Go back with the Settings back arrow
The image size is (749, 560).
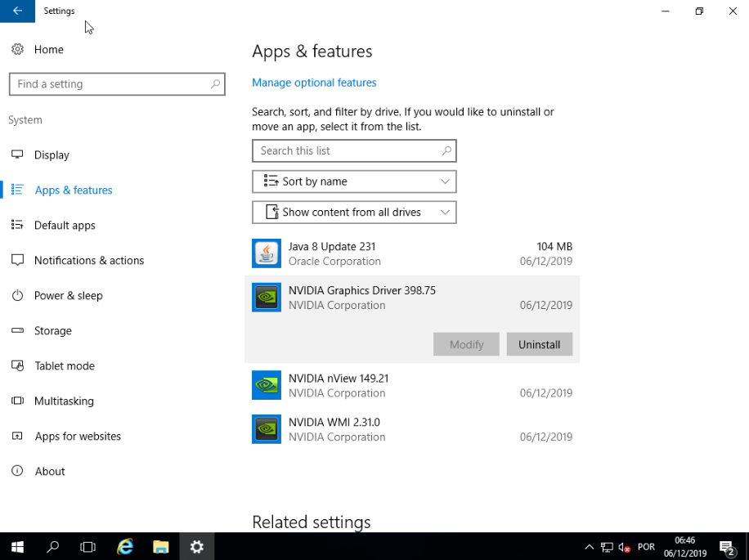[17, 11]
